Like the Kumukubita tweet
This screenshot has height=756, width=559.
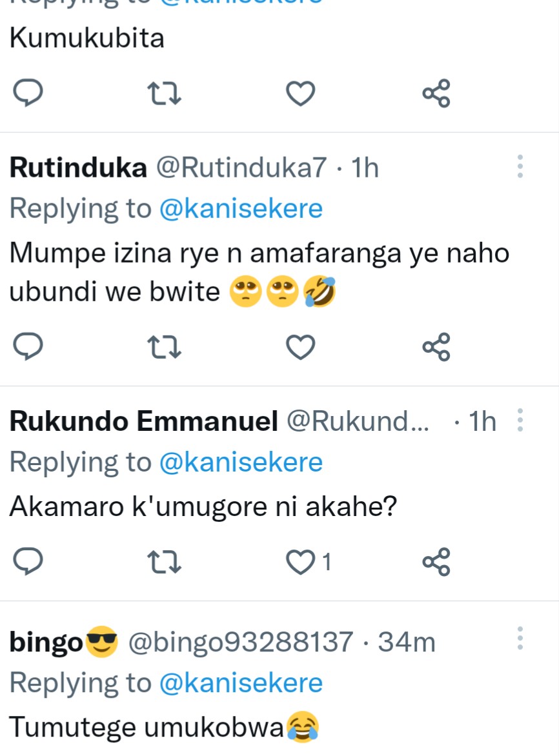[300, 94]
